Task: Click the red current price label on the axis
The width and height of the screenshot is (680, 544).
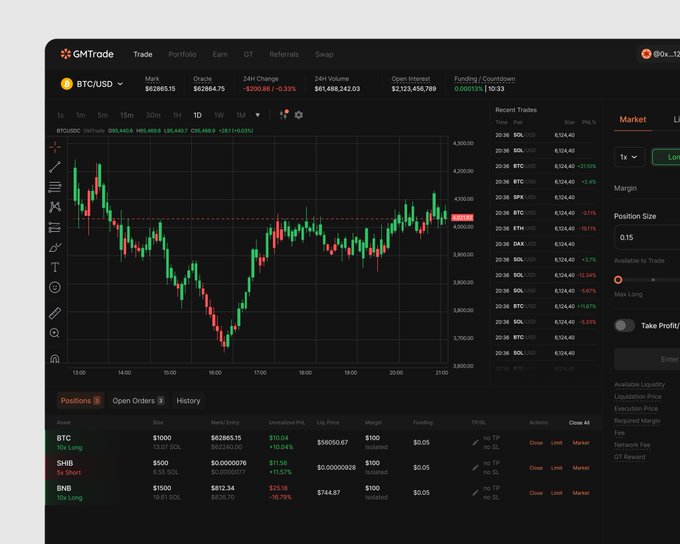Action: (x=462, y=217)
